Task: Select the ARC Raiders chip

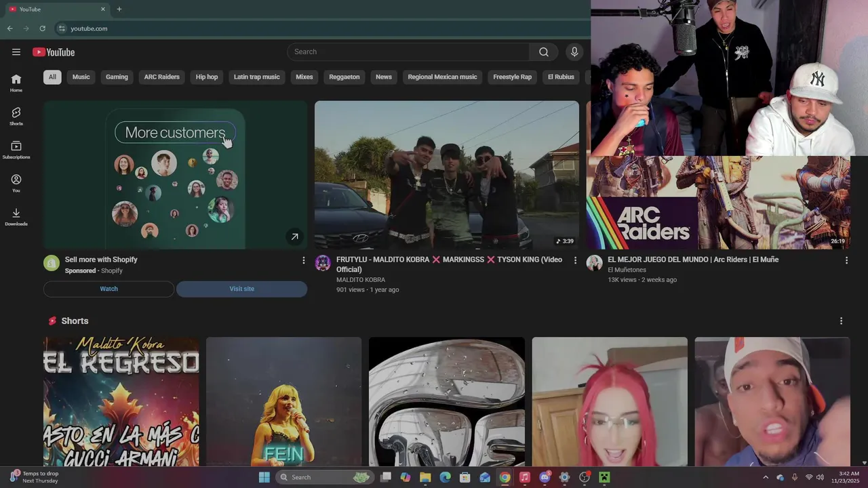Action: click(x=162, y=77)
